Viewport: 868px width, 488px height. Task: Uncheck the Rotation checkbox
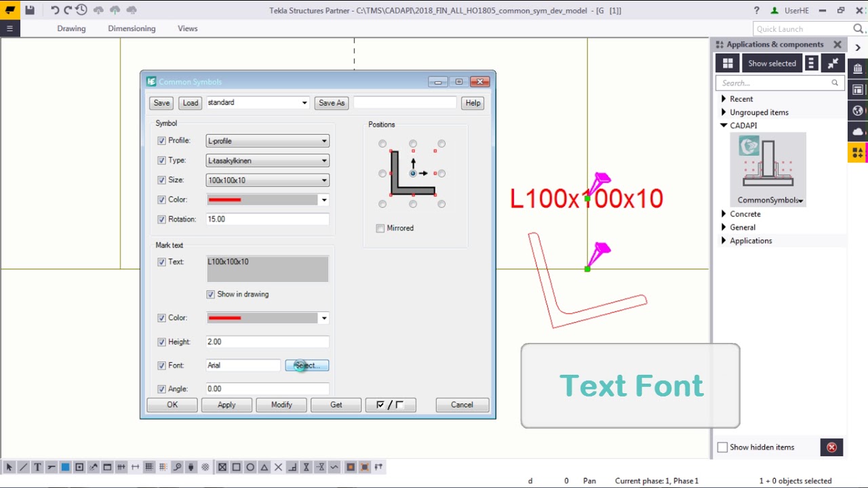161,220
